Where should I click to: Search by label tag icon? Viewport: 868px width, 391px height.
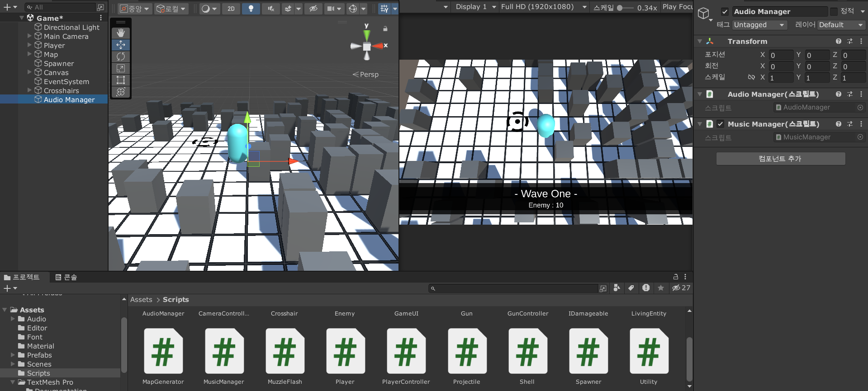631,288
